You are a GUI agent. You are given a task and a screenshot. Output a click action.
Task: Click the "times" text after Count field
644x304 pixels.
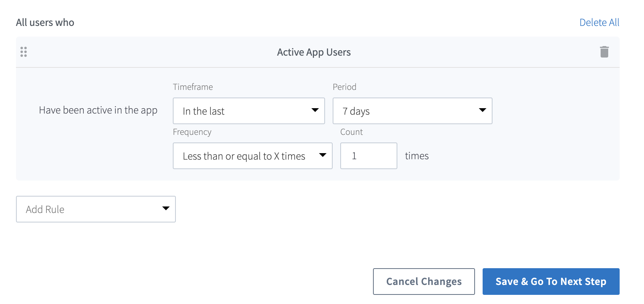416,156
